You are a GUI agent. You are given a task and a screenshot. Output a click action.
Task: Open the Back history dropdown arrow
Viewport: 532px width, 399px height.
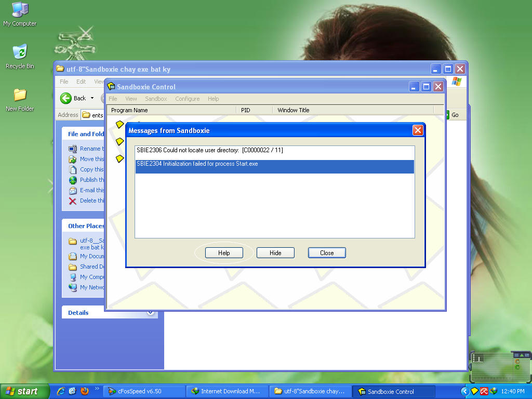pos(92,98)
